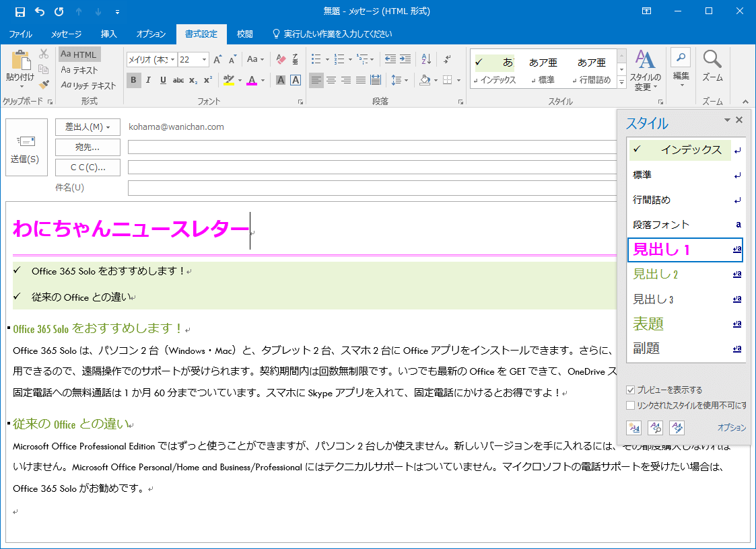Viewport: 756px width, 549px height.
Task: Justify the paragraph text
Action: click(x=361, y=81)
